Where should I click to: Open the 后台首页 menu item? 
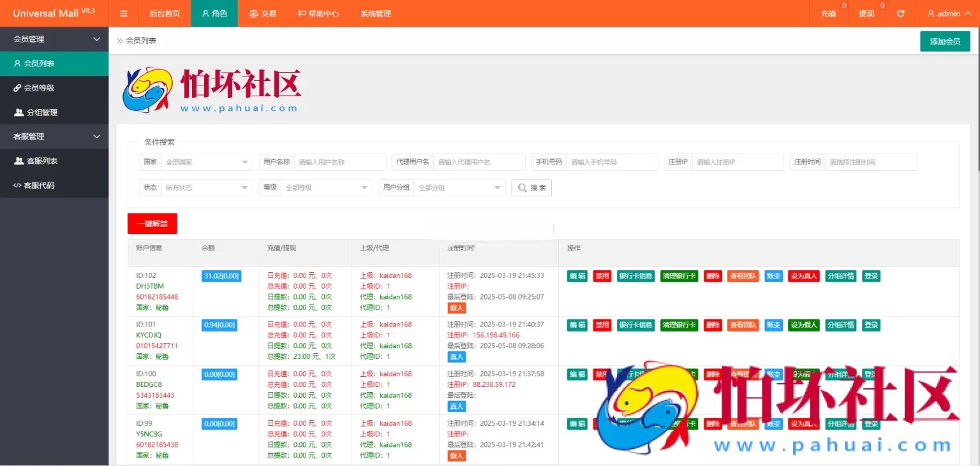(165, 13)
